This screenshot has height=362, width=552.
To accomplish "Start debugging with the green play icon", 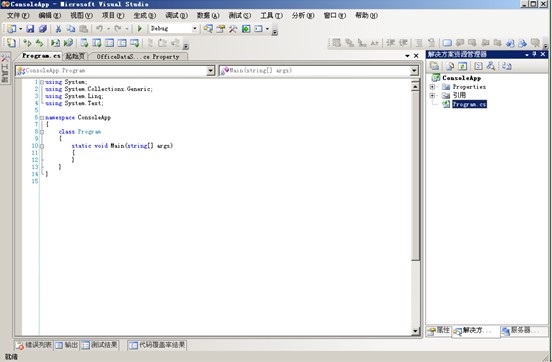I will pos(140,29).
